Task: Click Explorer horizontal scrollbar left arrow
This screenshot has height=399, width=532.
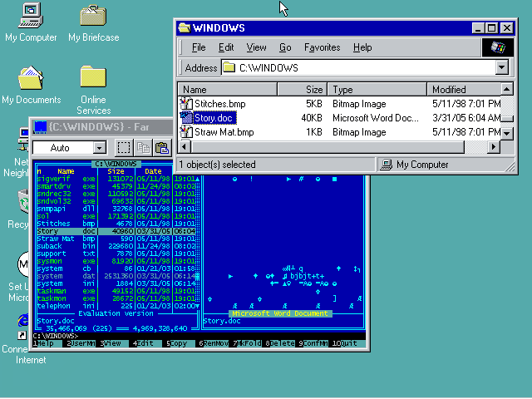Action: point(185,147)
